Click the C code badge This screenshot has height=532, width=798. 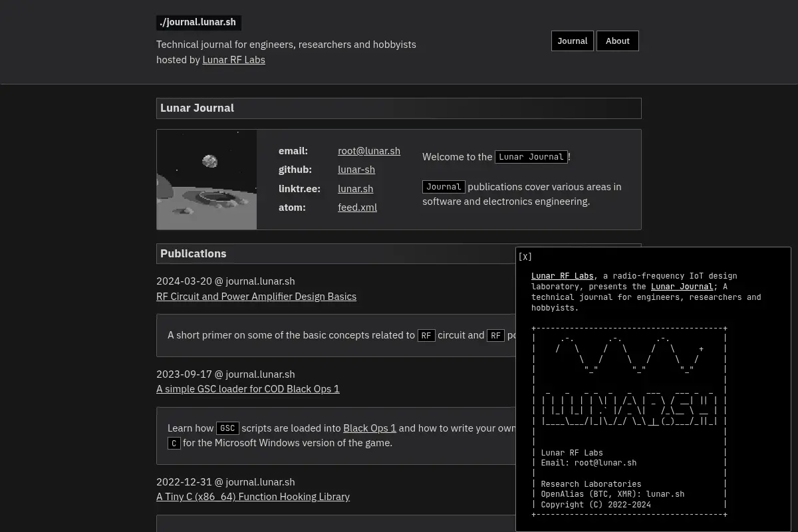174,443
